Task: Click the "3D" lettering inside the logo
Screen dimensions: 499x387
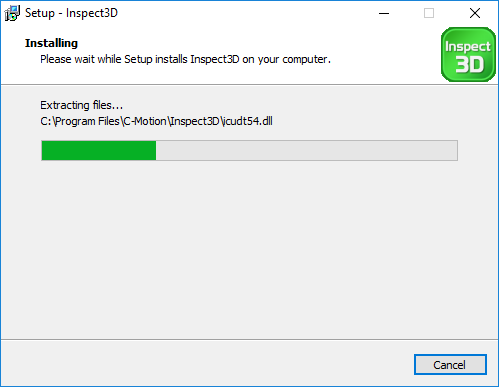Action: point(470,64)
